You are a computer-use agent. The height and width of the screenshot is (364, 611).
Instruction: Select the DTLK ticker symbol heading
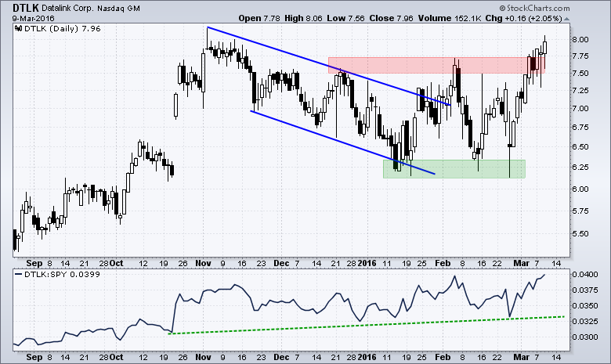26,8
